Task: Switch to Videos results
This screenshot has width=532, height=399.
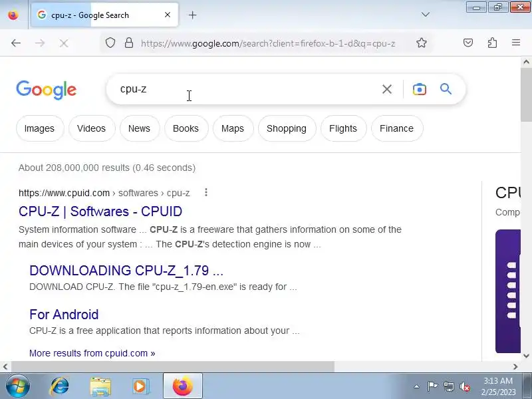Action: coord(92,128)
